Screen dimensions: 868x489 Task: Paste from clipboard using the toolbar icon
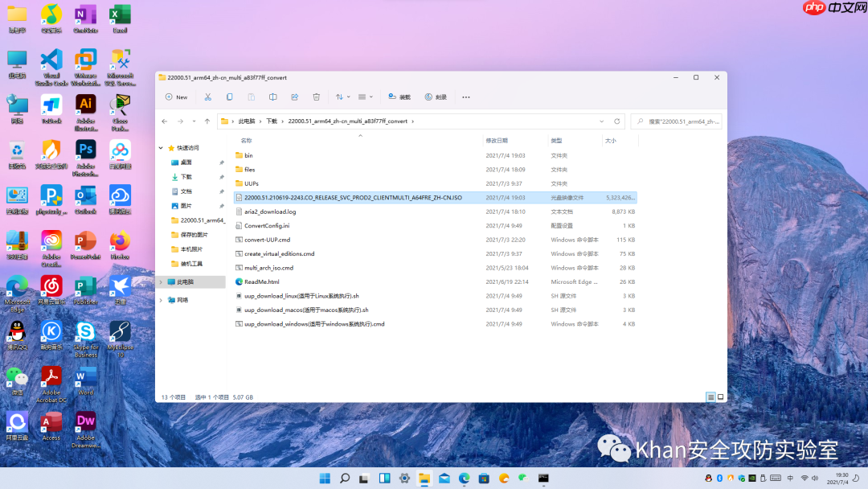[251, 97]
